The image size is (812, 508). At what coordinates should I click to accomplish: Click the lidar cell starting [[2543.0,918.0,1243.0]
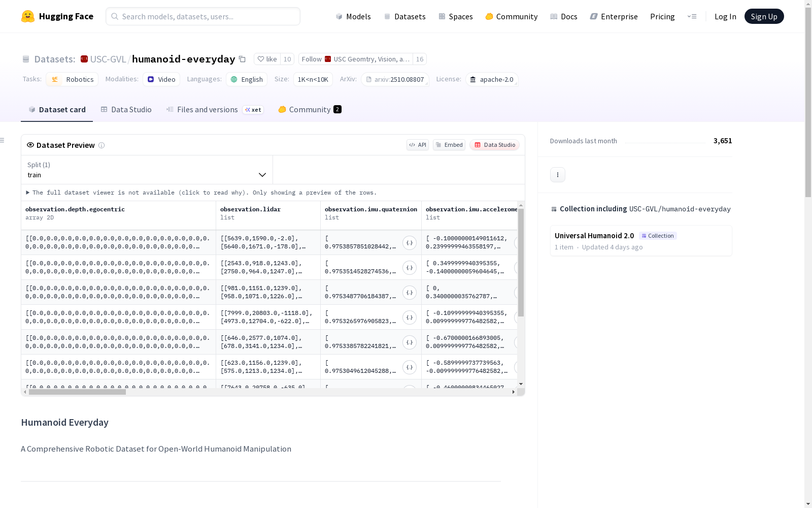click(268, 268)
